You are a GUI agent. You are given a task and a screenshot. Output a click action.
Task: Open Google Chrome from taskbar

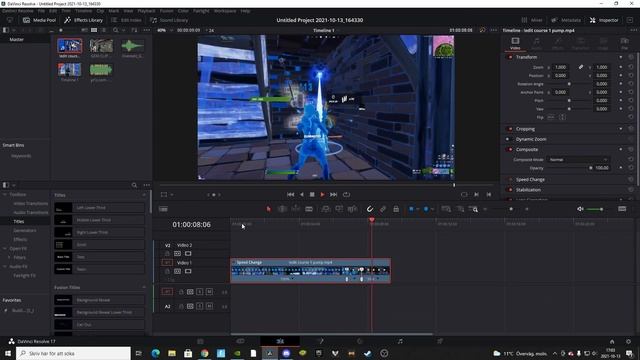point(204,353)
